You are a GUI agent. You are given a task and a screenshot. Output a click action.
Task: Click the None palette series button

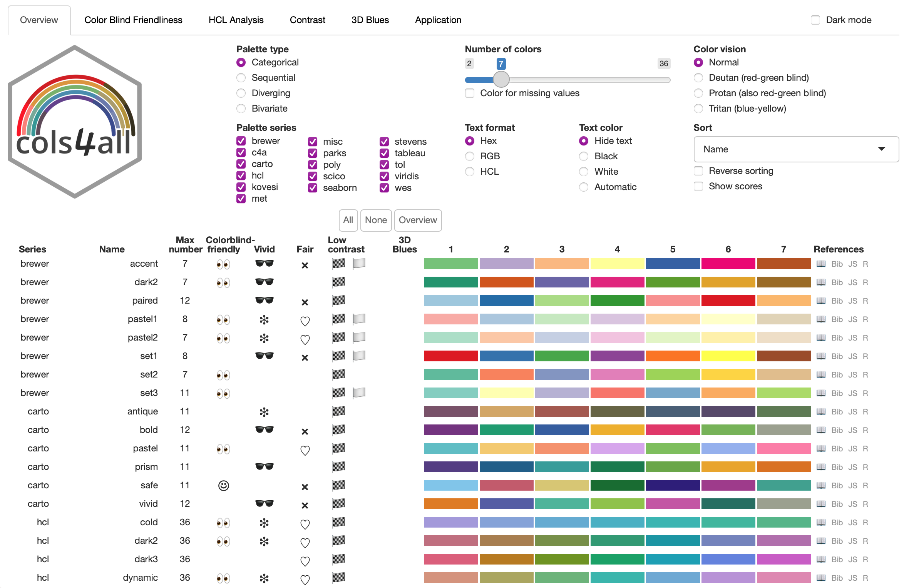click(x=376, y=220)
